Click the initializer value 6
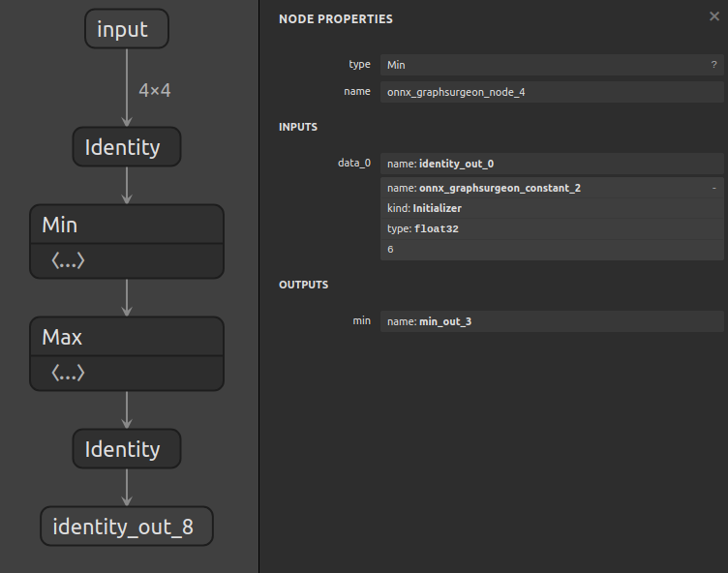This screenshot has height=573, width=728. [552, 250]
